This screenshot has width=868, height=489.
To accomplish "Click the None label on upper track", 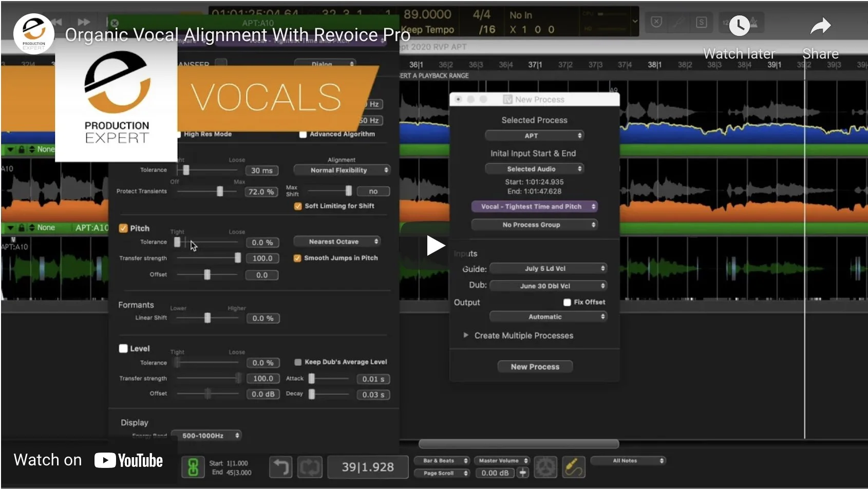I will pyautogui.click(x=46, y=149).
